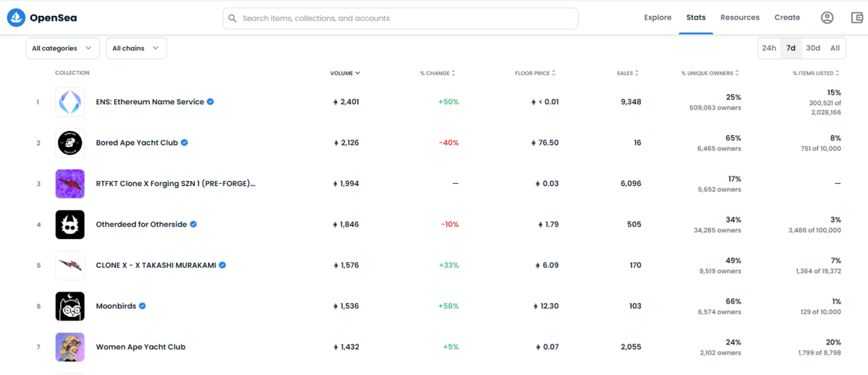Click the OpenSea logo icon
Screen dimensions: 868x375
pyautogui.click(x=16, y=17)
